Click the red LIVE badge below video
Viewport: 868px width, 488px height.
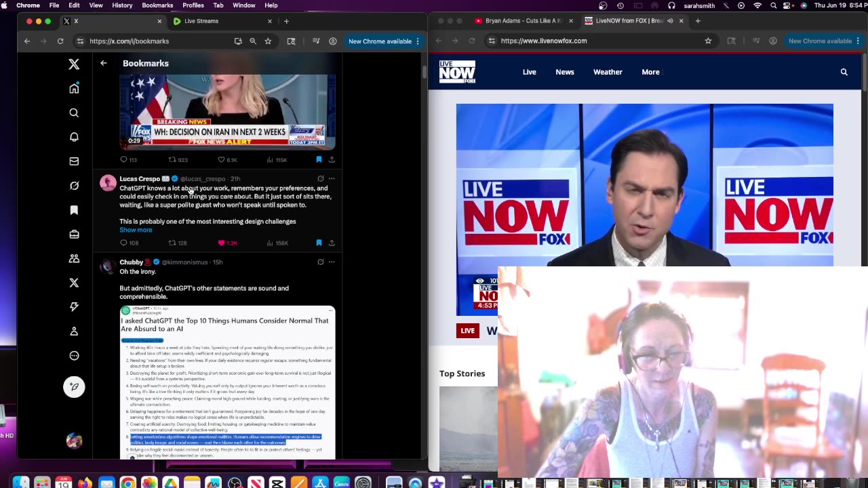pos(468,331)
